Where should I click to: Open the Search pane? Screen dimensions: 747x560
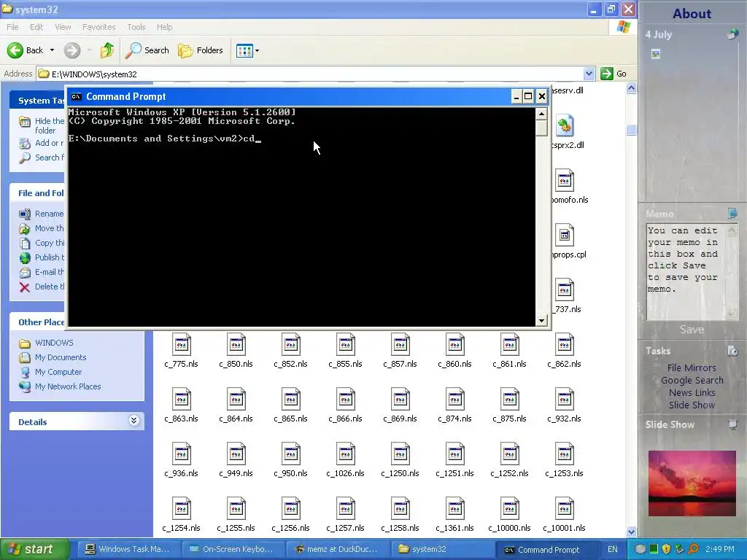[x=147, y=50]
